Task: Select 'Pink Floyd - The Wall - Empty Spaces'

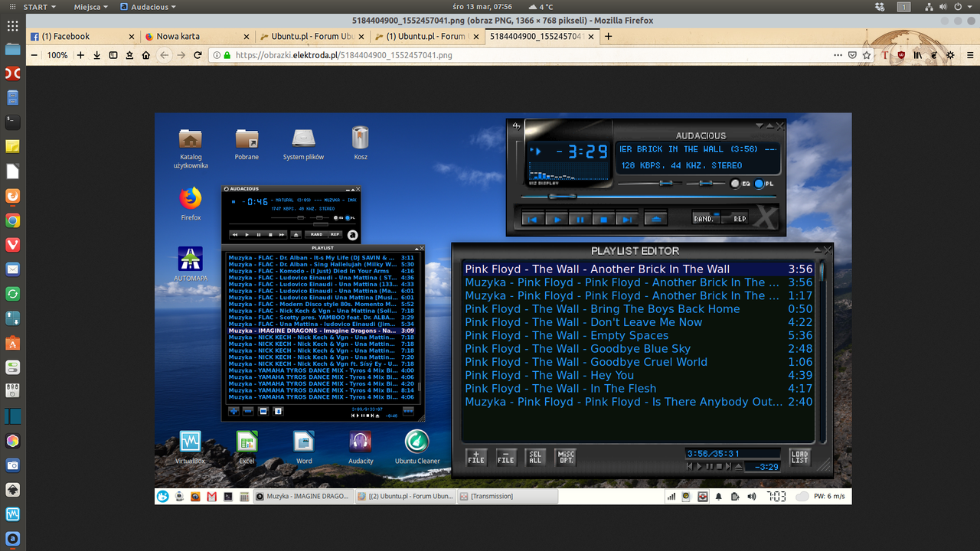Action: tap(639, 335)
